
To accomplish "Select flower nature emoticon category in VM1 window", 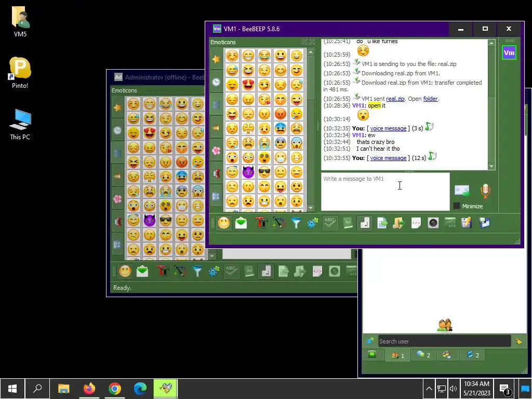I will point(216,151).
